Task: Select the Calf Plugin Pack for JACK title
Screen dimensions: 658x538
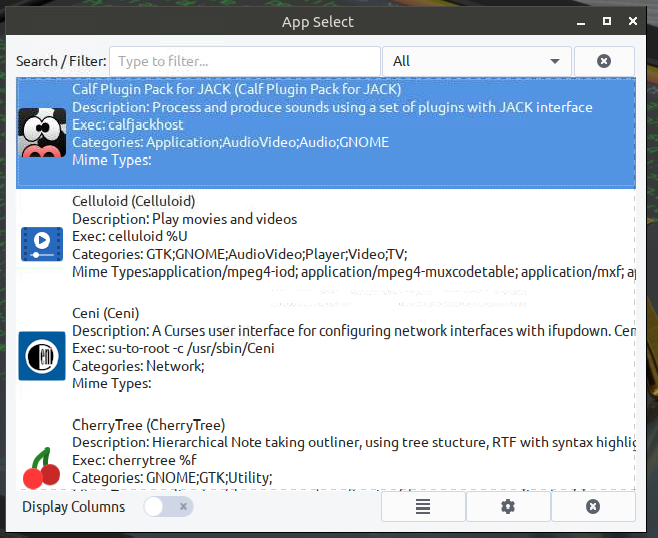Action: (237, 89)
